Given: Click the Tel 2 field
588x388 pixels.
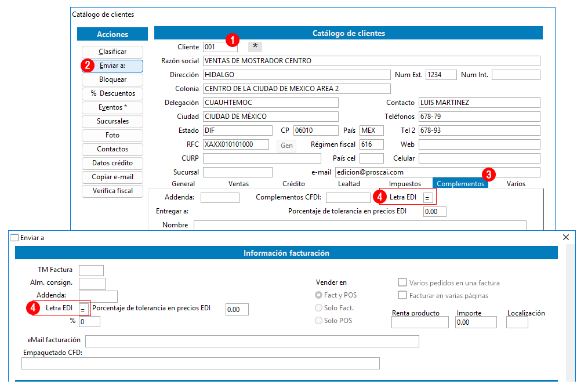Looking at the screenshot, I should [x=479, y=130].
